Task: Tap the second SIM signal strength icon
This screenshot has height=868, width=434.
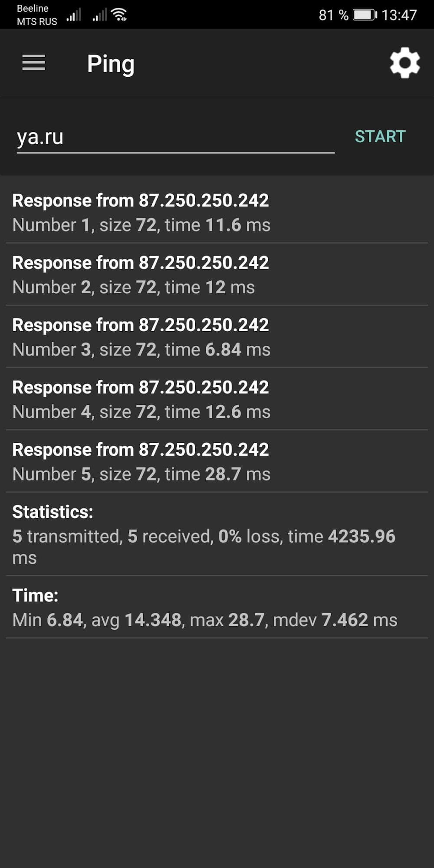Action: (99, 16)
